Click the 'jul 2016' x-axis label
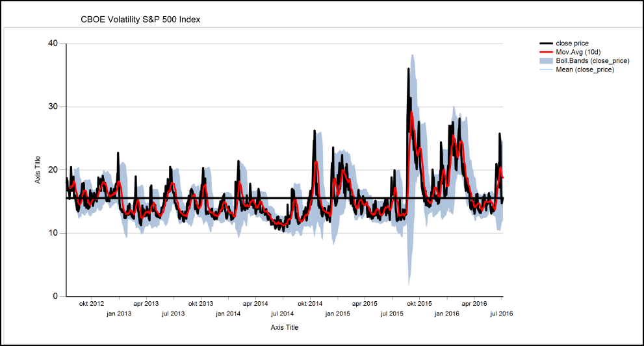 502,314
